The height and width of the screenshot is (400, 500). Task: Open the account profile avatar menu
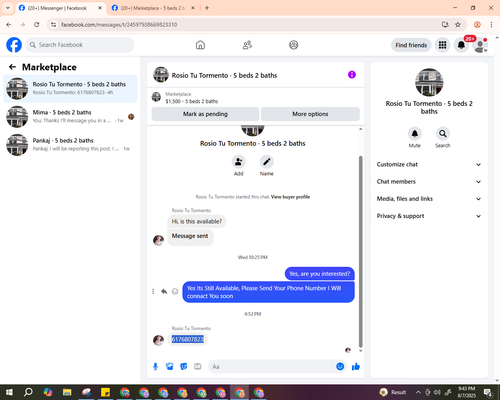point(480,45)
